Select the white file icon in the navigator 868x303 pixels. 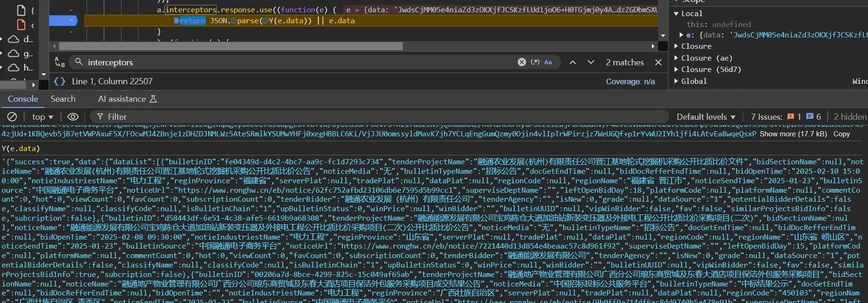pyautogui.click(x=21, y=10)
